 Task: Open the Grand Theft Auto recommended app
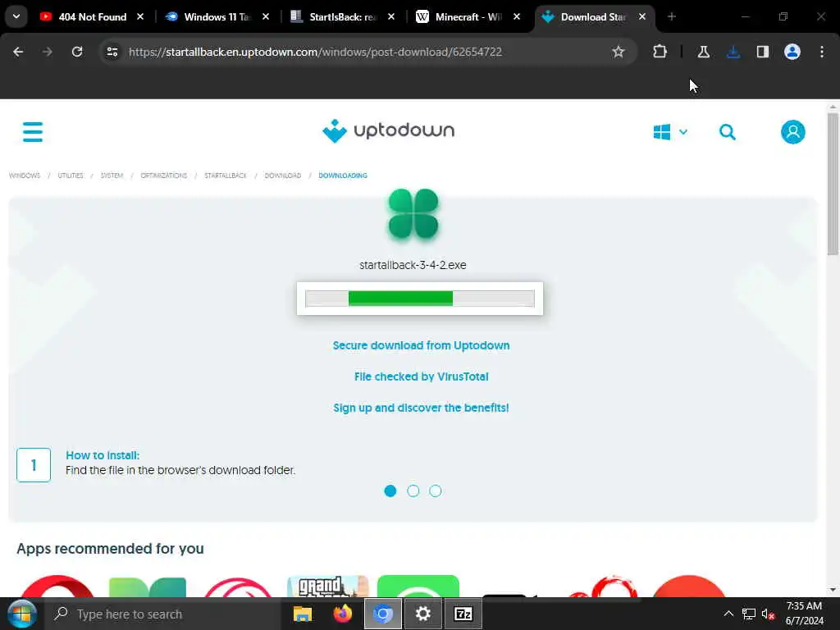tap(327, 586)
